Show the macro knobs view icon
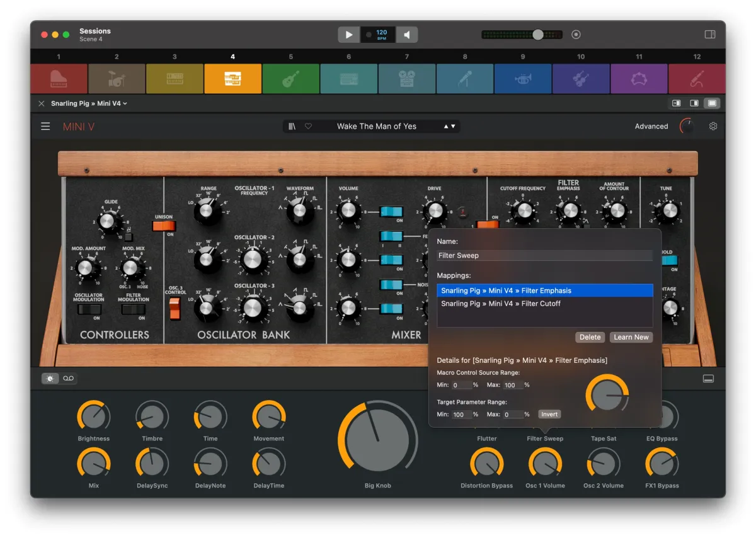Viewport: 756px width, 538px height. click(50, 378)
